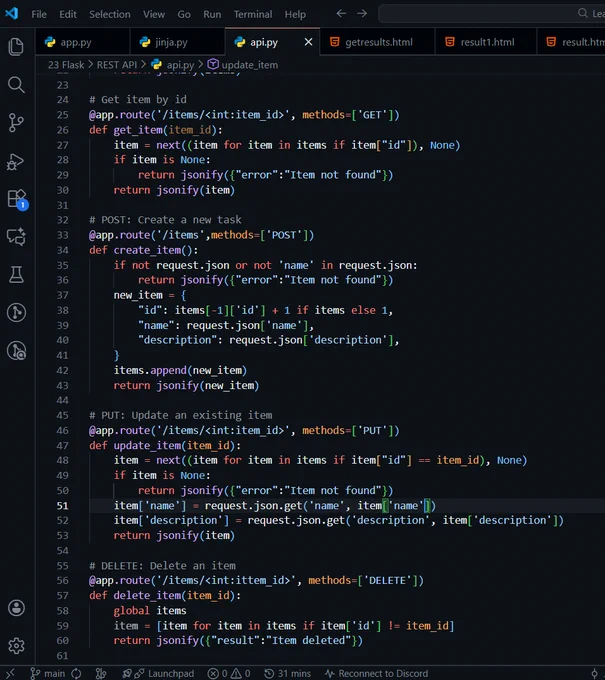Open the Testing flask view
This screenshot has height=680, width=605.
coord(16,275)
